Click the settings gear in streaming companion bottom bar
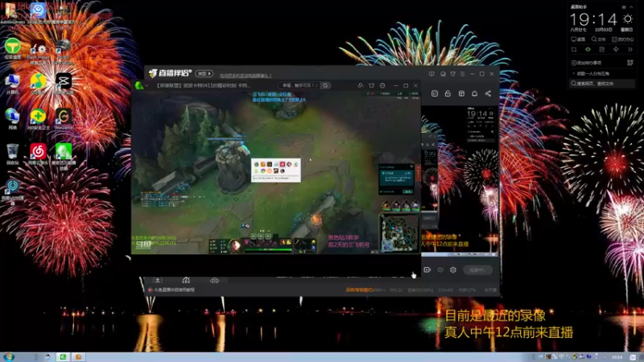644x362 pixels. 453,269
